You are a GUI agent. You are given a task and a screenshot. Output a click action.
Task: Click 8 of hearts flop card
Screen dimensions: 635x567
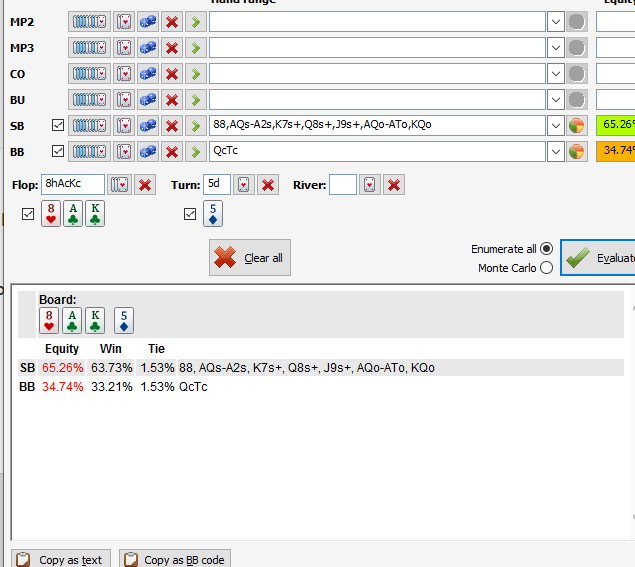51,213
